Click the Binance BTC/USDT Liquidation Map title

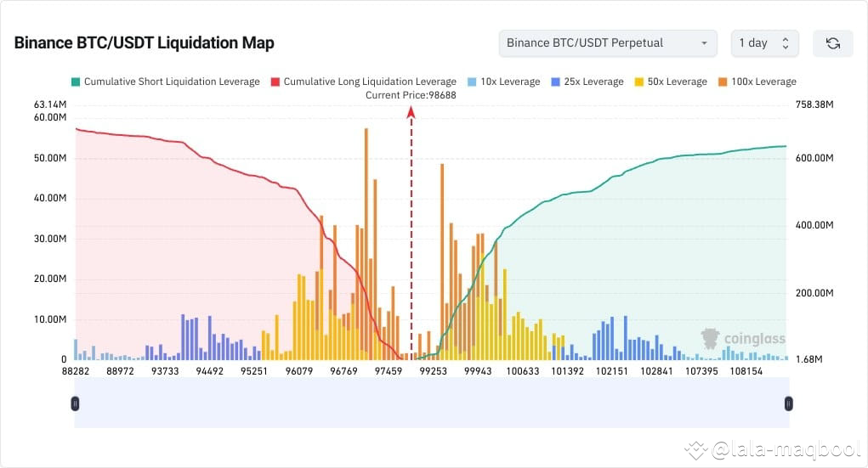pos(144,43)
